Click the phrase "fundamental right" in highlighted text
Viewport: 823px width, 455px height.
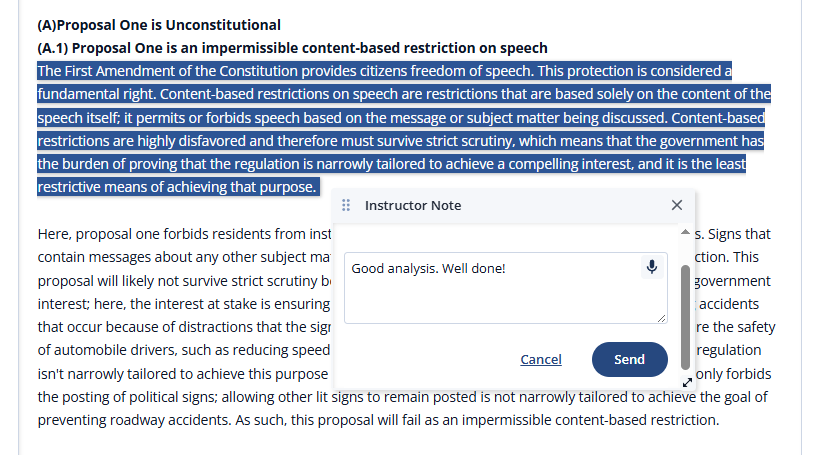(x=97, y=94)
